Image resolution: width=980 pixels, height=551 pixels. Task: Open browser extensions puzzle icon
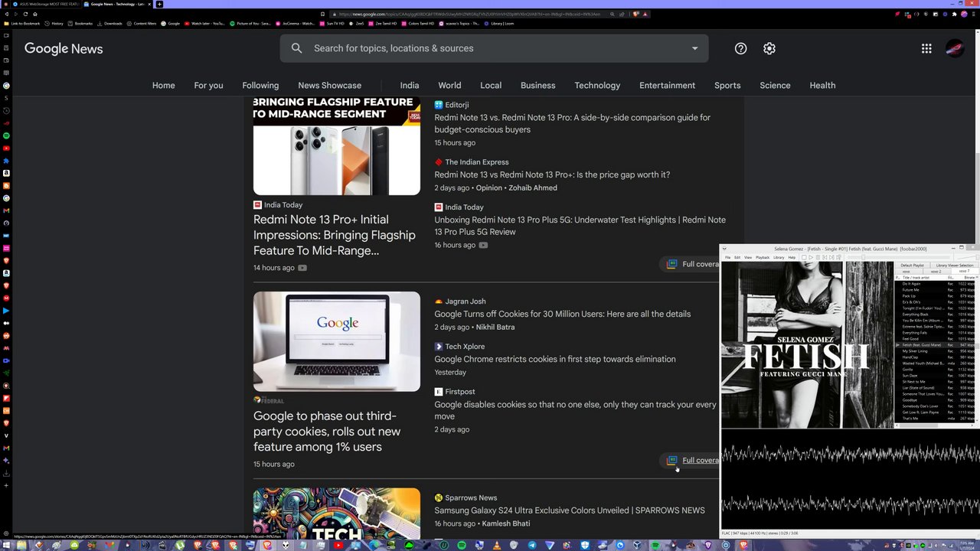[954, 14]
